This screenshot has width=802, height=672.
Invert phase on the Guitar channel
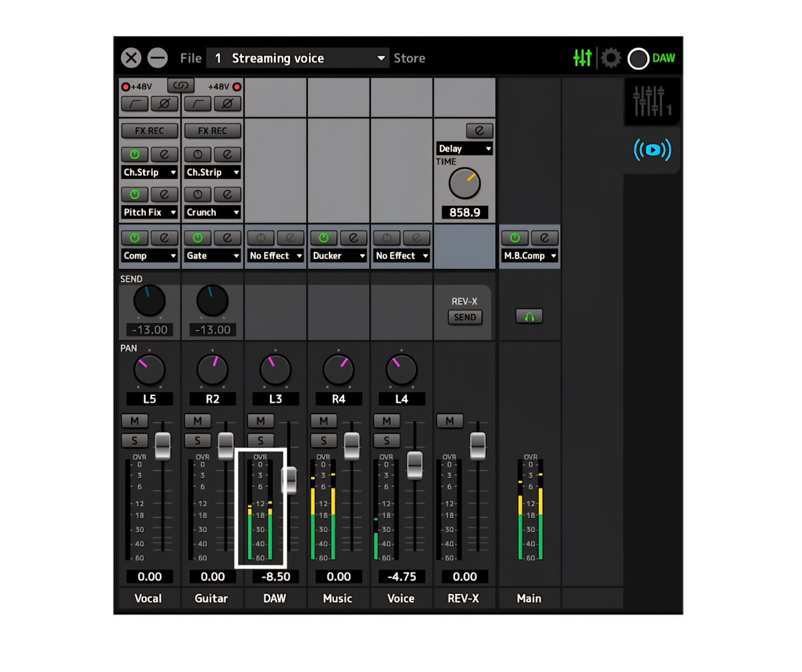(x=227, y=104)
